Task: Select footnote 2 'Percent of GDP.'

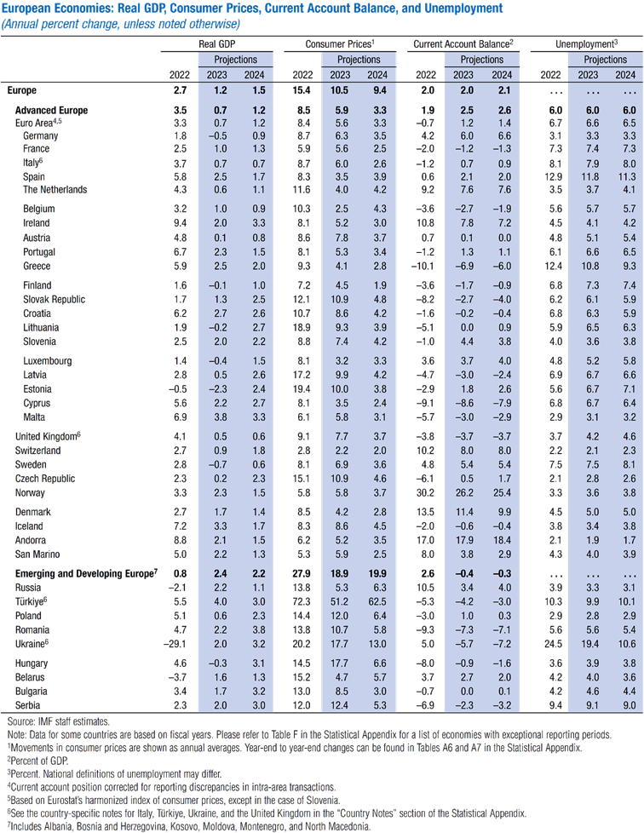Action: (37, 761)
